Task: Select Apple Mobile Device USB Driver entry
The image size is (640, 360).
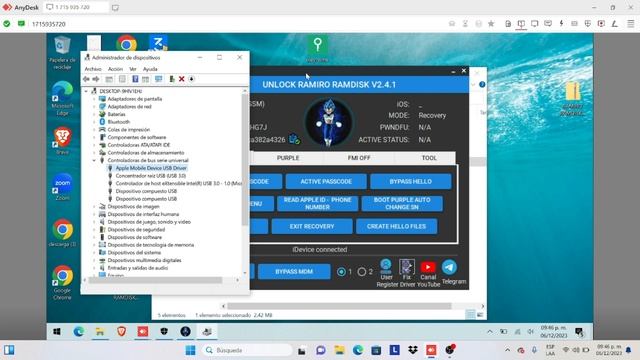Action: click(151, 168)
